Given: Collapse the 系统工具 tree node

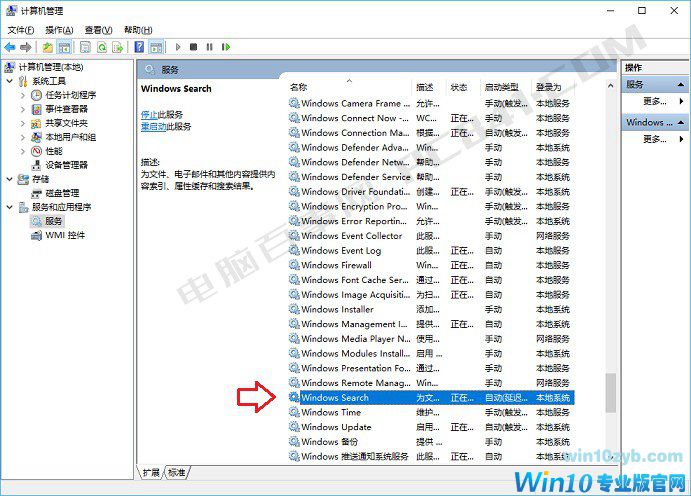Looking at the screenshot, I should (9, 81).
